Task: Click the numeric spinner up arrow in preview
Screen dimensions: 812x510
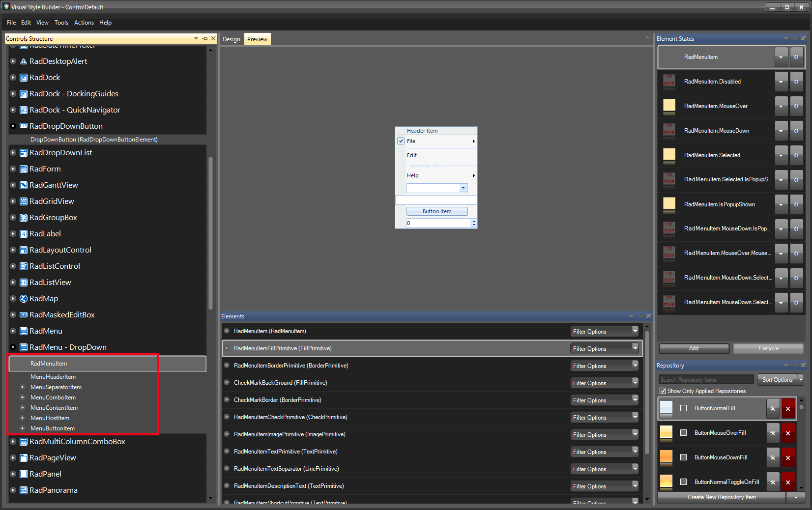Action: click(x=474, y=221)
